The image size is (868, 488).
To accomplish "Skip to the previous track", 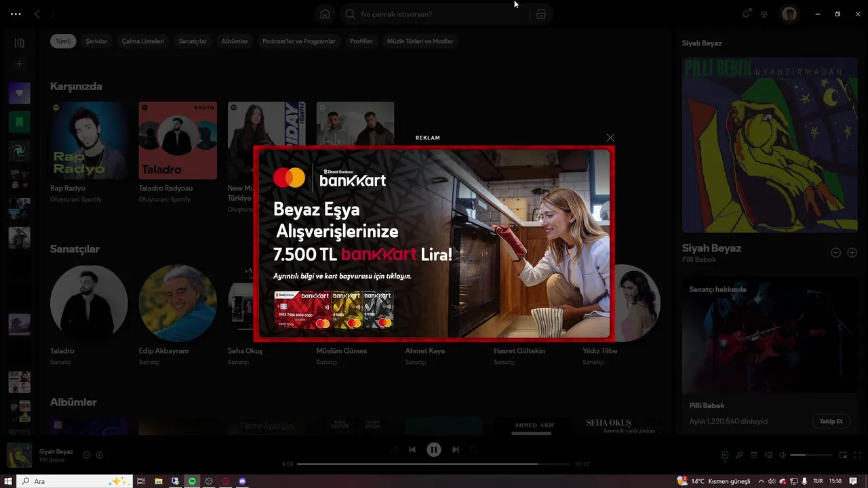I will 412,449.
